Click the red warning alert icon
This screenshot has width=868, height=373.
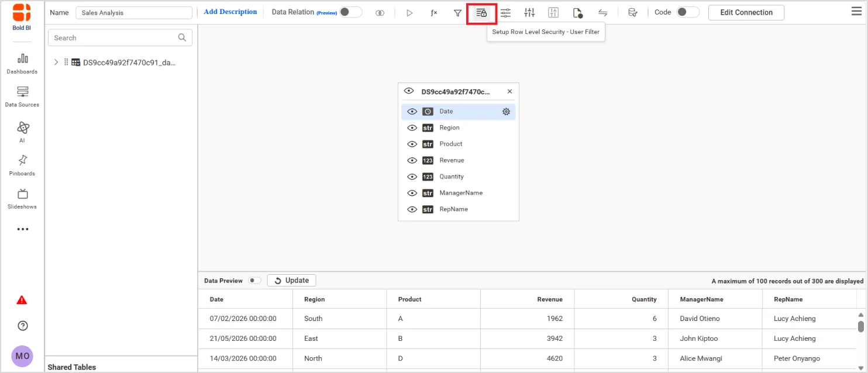click(x=22, y=300)
